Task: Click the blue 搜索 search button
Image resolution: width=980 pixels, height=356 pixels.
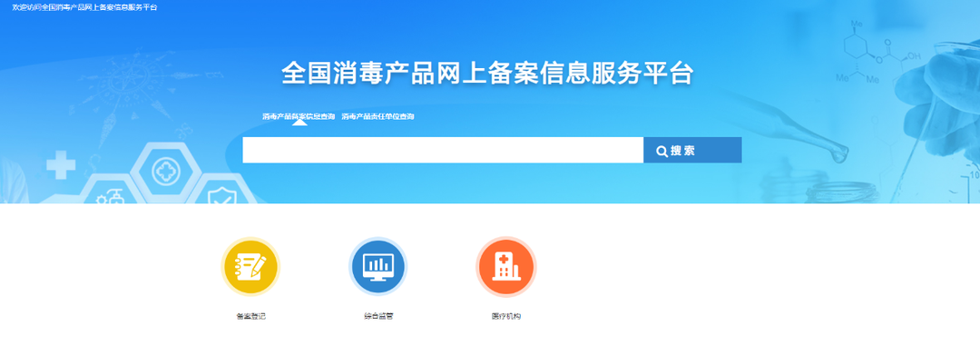Action: coord(692,150)
